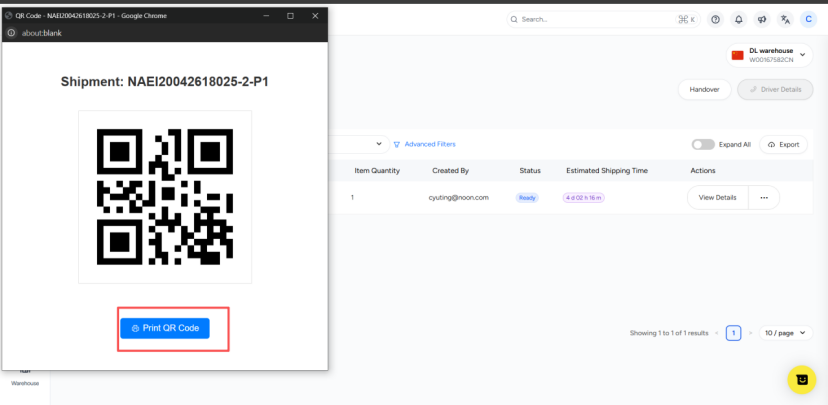Open the announcements megaphone icon
Image resolution: width=828 pixels, height=405 pixels.
click(x=762, y=20)
